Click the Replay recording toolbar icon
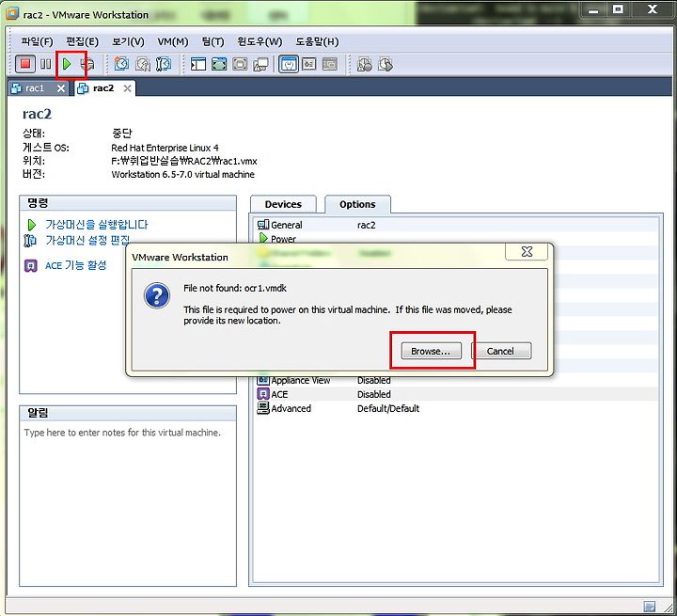 (386, 64)
